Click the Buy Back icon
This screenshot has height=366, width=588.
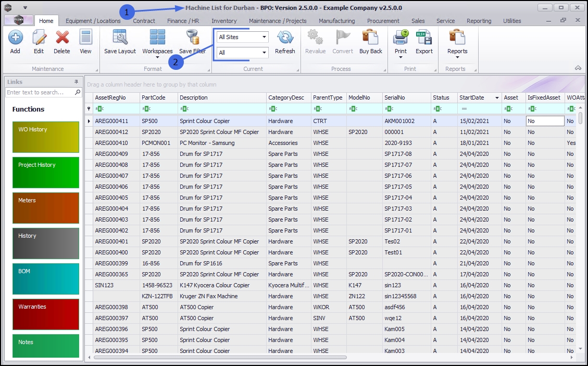pyautogui.click(x=370, y=38)
